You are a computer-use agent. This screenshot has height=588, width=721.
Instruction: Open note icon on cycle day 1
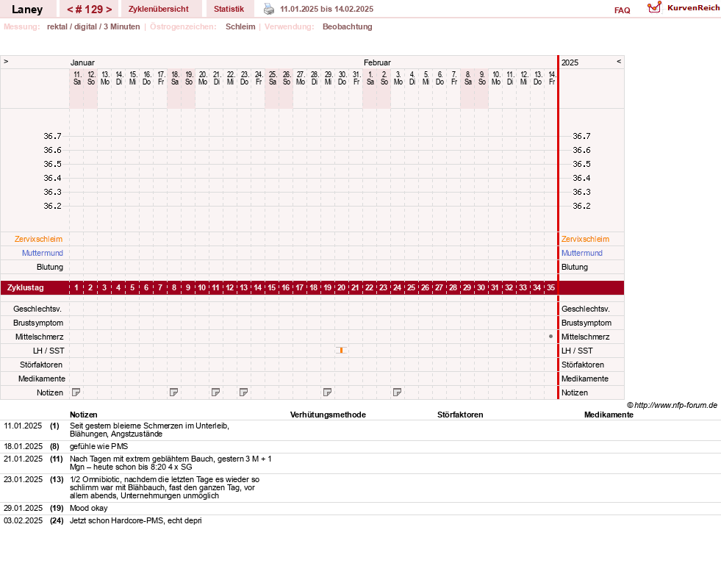[76, 392]
